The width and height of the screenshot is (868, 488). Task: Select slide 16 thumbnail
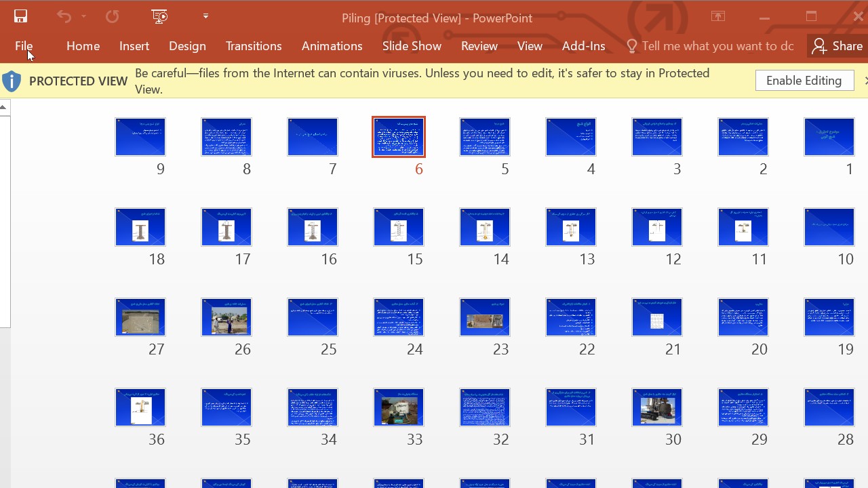tap(313, 227)
